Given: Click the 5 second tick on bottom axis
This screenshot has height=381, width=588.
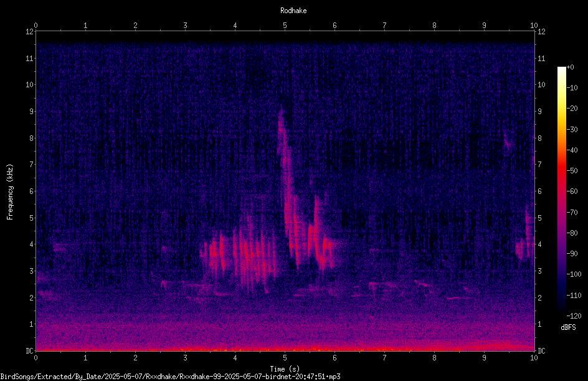Looking at the screenshot, I should point(285,358).
